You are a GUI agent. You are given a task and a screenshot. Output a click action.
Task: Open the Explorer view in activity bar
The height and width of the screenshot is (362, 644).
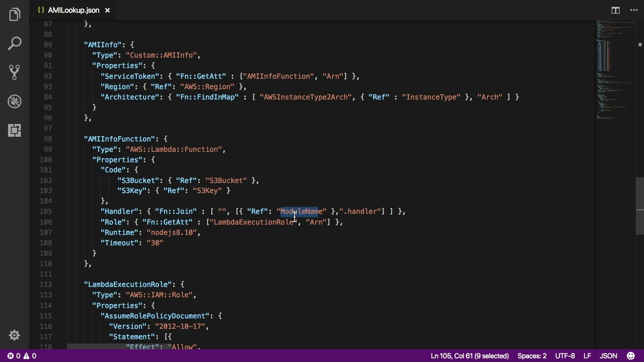14,14
